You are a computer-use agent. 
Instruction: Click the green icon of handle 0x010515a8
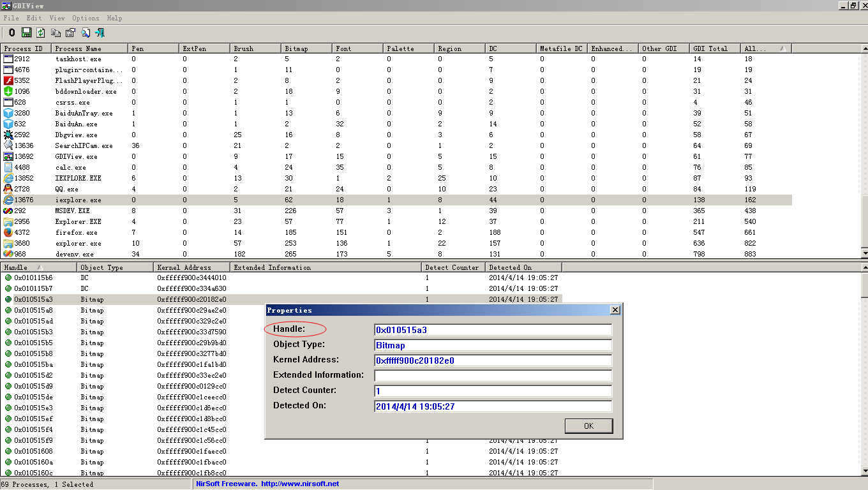8,310
